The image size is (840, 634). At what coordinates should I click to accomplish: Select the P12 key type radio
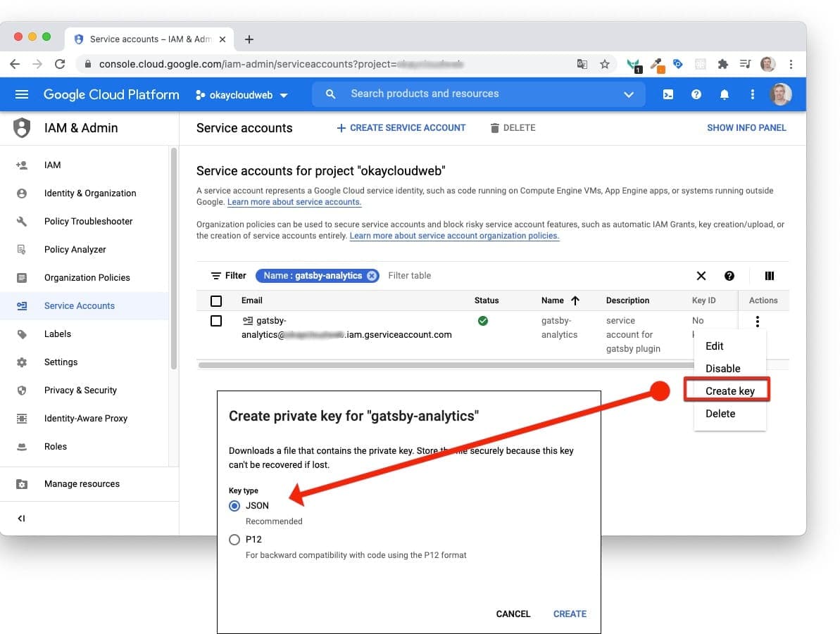click(x=234, y=540)
